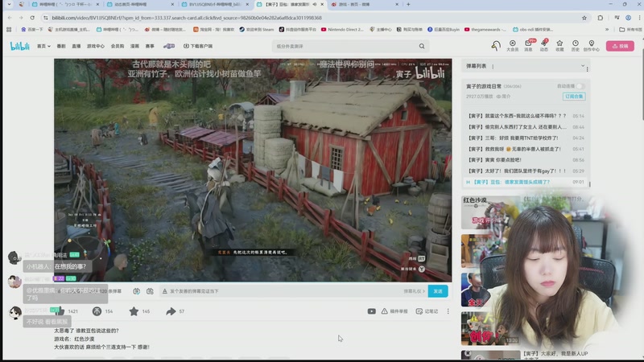
Task: Click the coin icon 154
Action: [x=97, y=311]
